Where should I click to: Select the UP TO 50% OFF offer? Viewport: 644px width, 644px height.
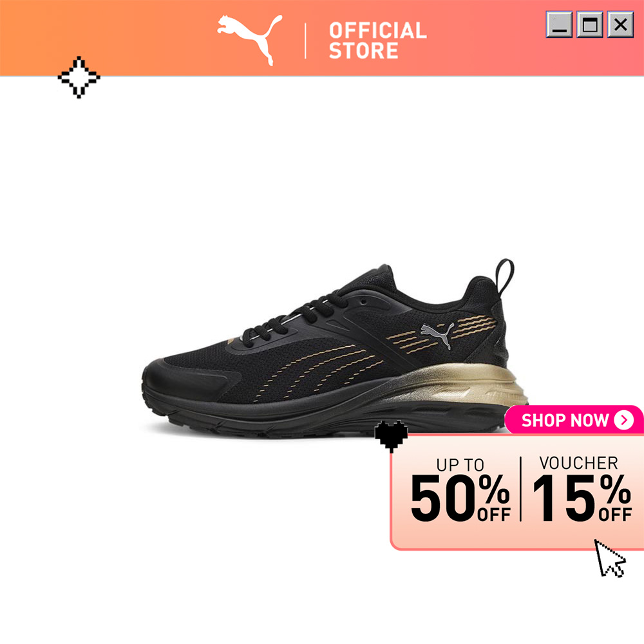point(460,489)
